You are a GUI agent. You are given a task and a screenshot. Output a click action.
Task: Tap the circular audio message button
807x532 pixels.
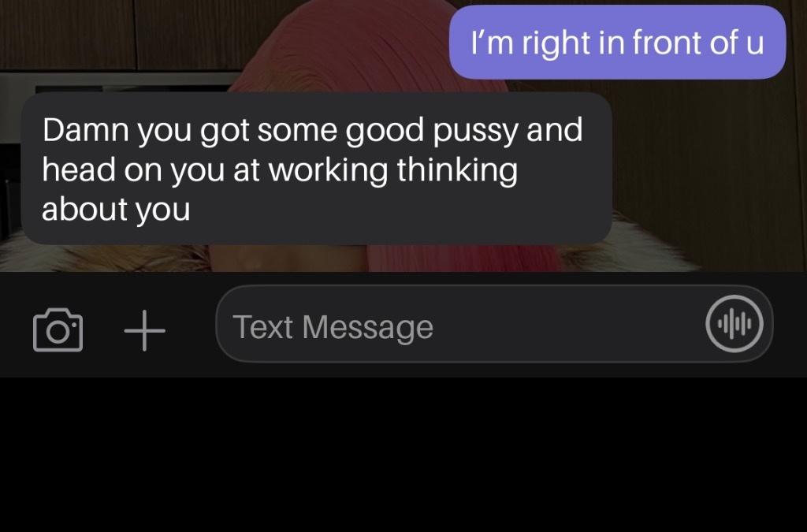(x=734, y=324)
